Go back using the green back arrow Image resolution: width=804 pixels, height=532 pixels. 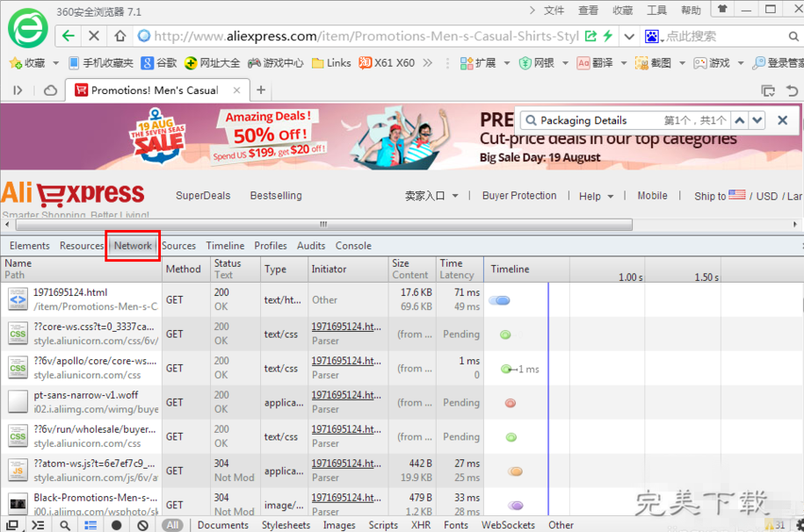click(69, 36)
